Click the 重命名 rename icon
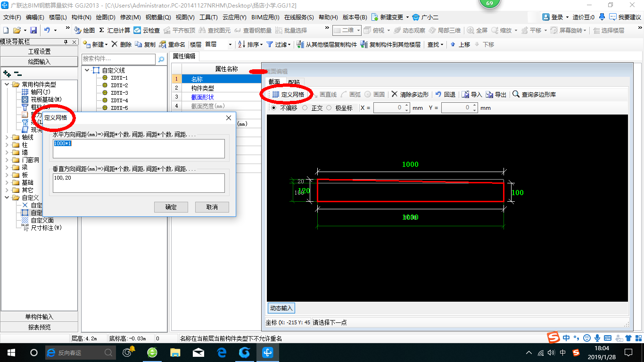Image resolution: width=644 pixels, height=362 pixels. pos(163,44)
